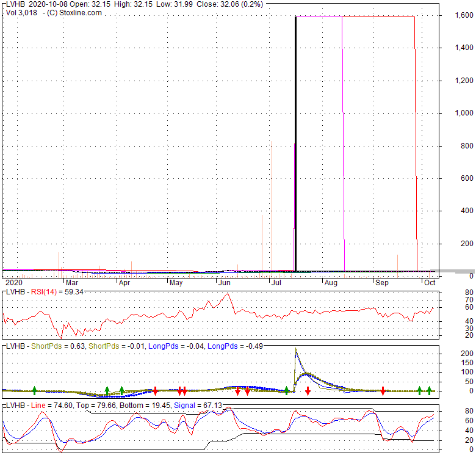This screenshot has width=476, height=455.
Task: Click the 1,200 price axis label
Action: pos(464,81)
